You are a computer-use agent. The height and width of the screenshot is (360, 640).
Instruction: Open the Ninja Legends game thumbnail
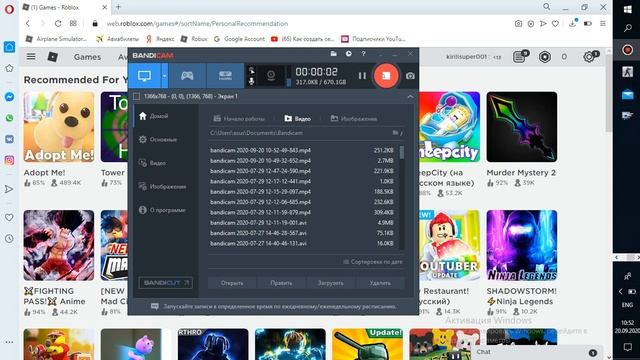522,245
